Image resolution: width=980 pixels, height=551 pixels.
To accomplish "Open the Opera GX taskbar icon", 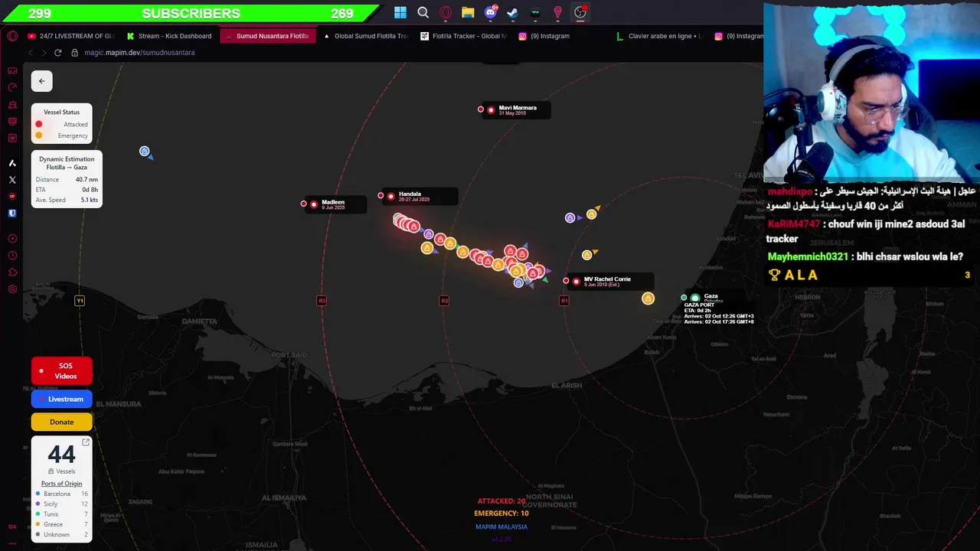I will point(446,12).
